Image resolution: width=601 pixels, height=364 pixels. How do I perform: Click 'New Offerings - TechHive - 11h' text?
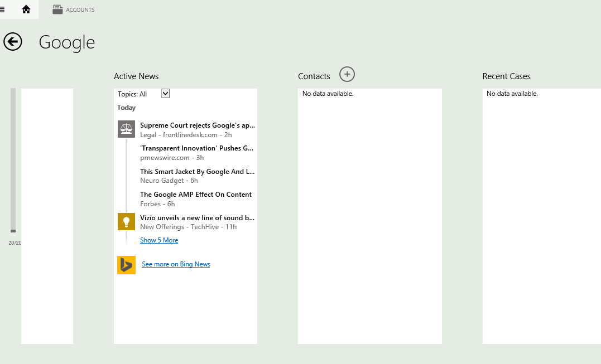pyautogui.click(x=189, y=227)
